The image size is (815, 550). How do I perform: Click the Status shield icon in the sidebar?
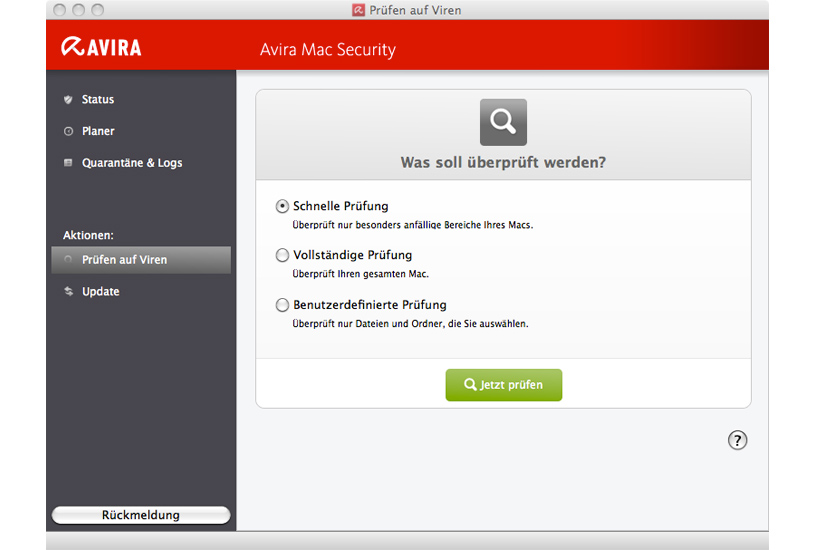(x=68, y=99)
